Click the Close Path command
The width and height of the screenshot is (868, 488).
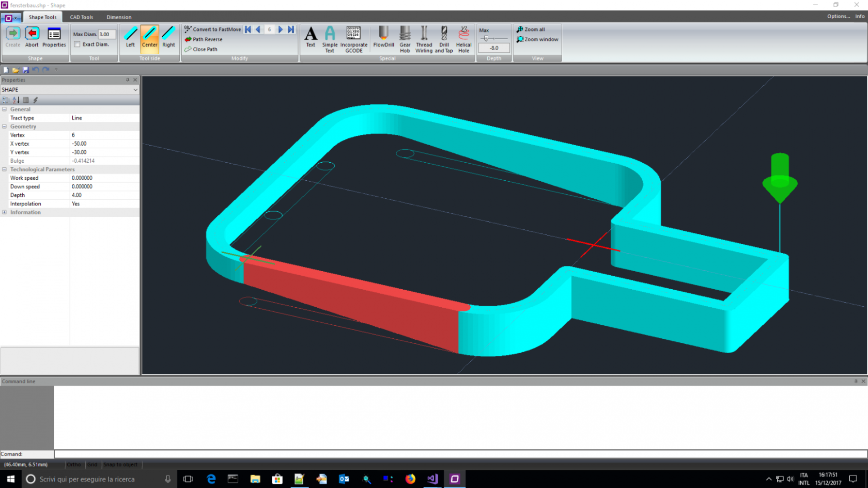pos(201,49)
